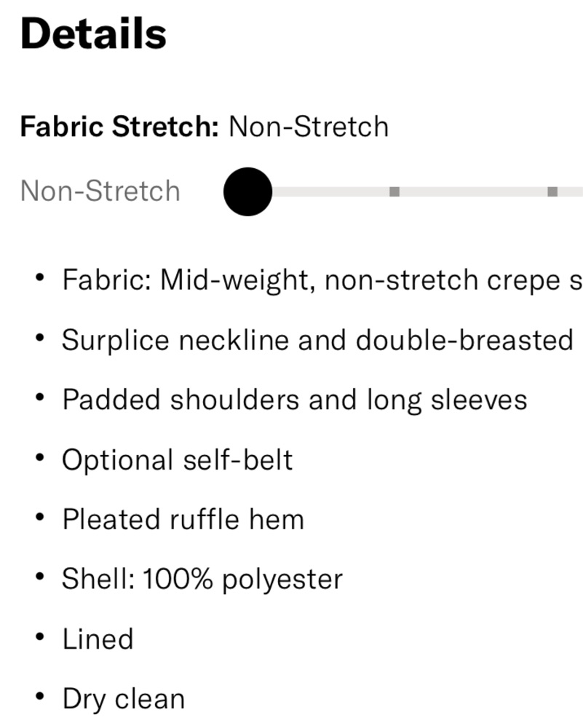Click the "Surplice neckline and double-breasted" line
Screen dimensions: 583x728
coord(317,340)
